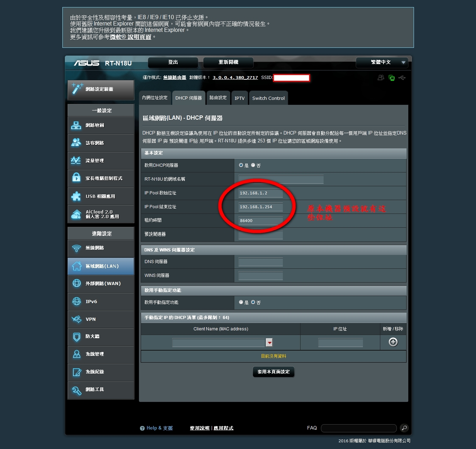Open Guest Network (訪客網路) icon

[x=76, y=143]
